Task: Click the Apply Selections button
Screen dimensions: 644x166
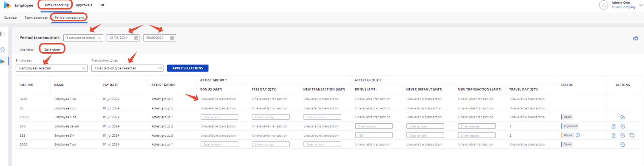Action: coord(187,68)
